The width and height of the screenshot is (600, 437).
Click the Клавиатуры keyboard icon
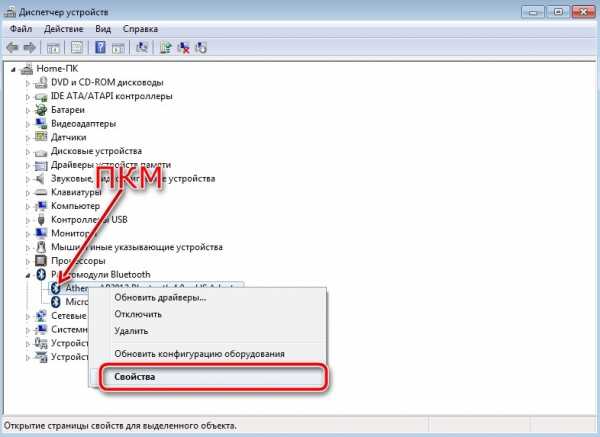pos(41,192)
